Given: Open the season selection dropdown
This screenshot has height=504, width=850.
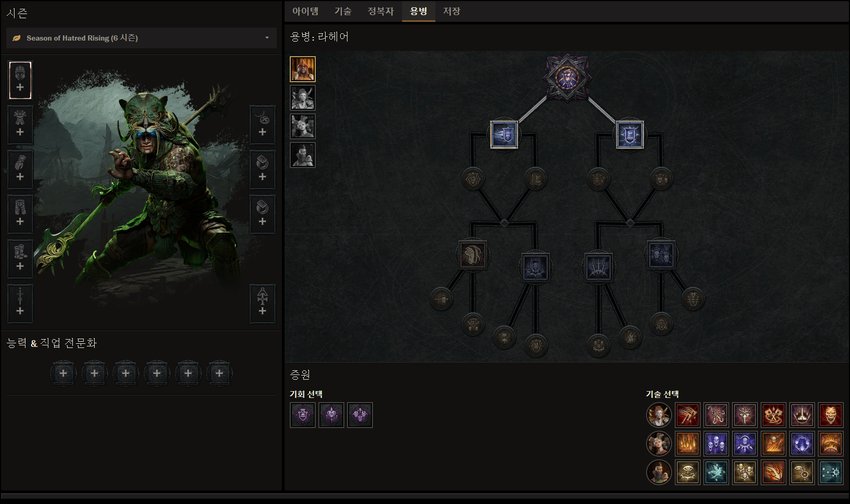Looking at the screenshot, I should pos(141,38).
